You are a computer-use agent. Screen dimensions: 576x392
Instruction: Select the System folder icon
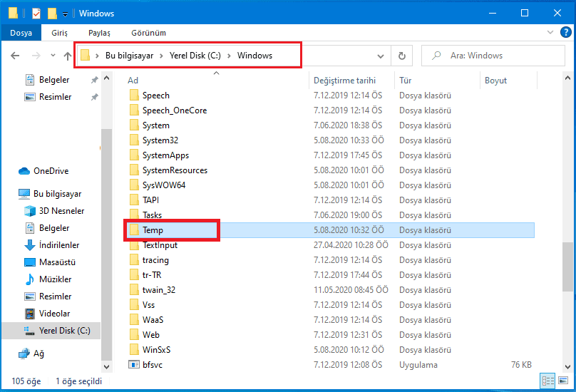click(134, 125)
